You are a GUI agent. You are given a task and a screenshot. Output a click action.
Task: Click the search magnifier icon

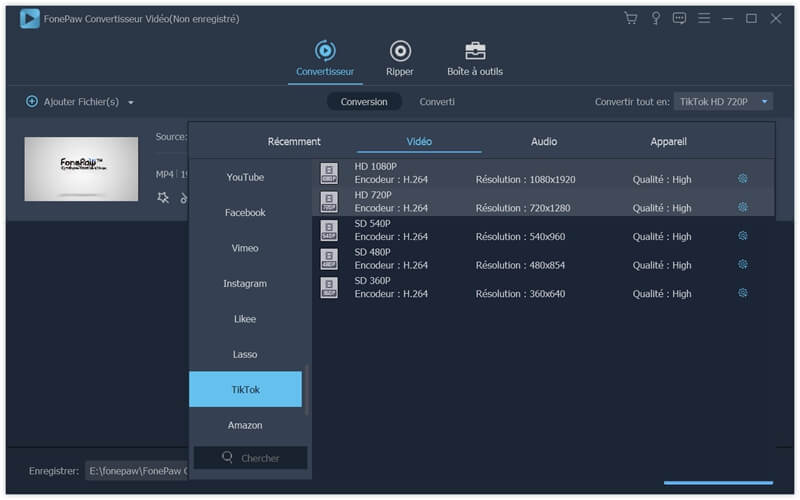coord(228,457)
